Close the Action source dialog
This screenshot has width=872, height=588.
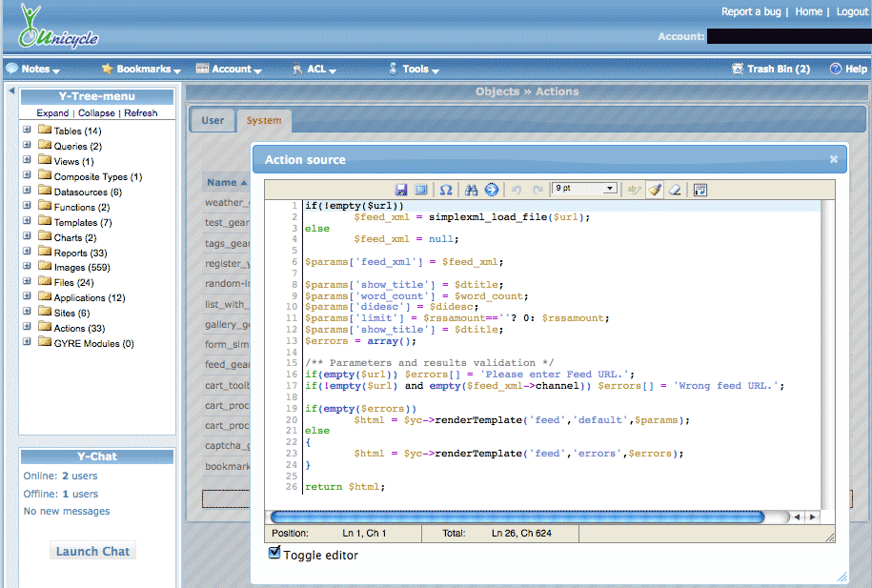pyautogui.click(x=834, y=159)
